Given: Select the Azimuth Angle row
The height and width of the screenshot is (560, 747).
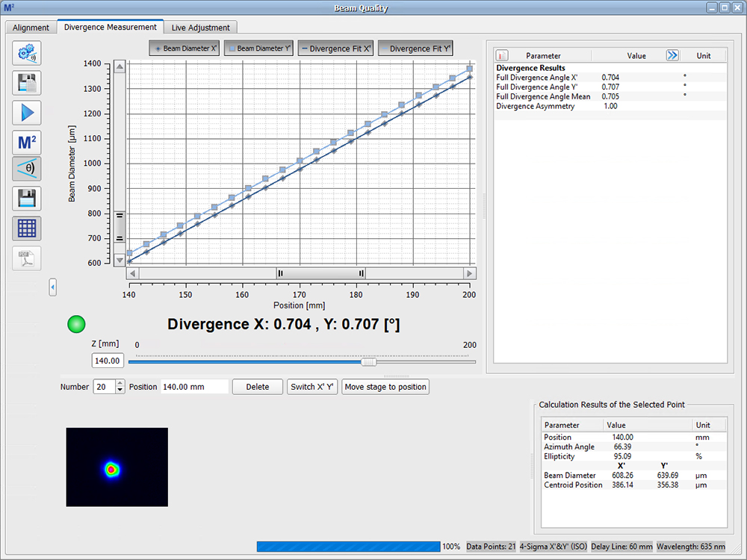Looking at the screenshot, I should (x=633, y=447).
